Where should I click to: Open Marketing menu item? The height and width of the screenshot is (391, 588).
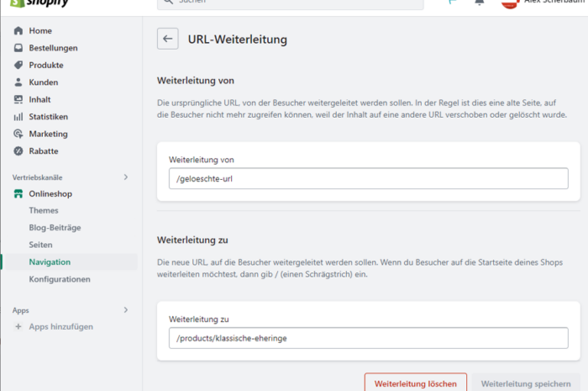49,134
